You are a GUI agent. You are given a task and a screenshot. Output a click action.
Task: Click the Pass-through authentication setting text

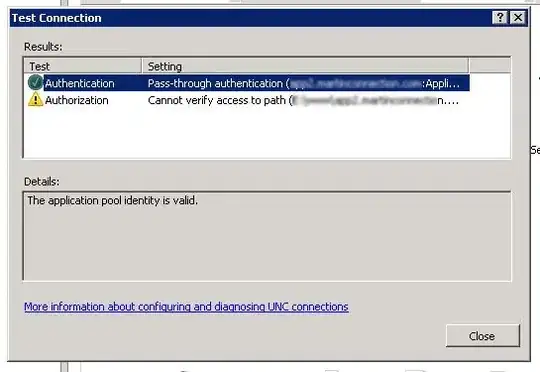coord(304,83)
